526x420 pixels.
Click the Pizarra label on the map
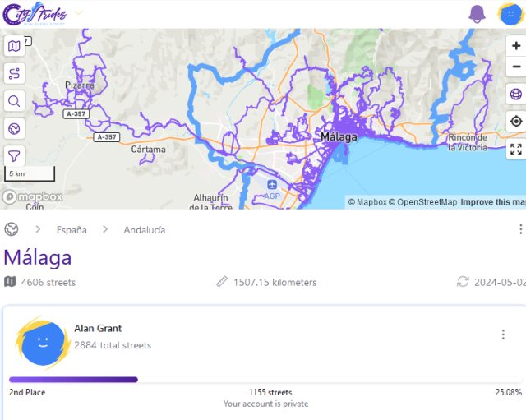click(x=80, y=85)
